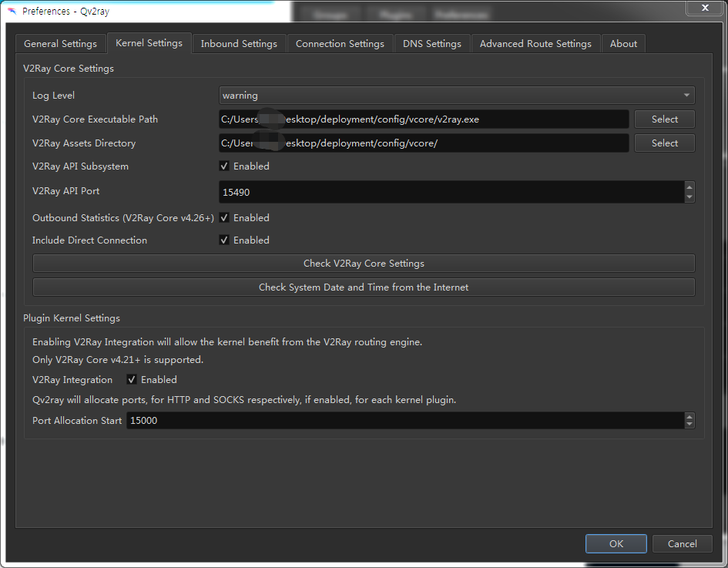Select the Kernel Settings tab

coord(149,42)
